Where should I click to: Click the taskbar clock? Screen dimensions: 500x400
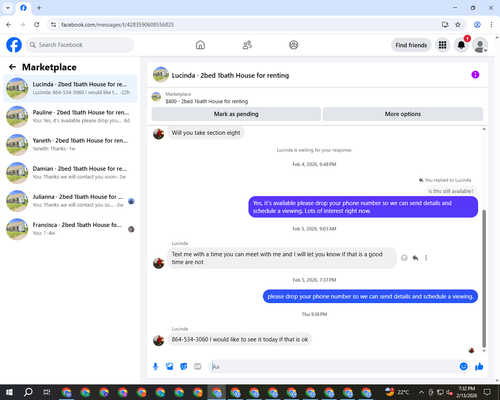point(466,392)
